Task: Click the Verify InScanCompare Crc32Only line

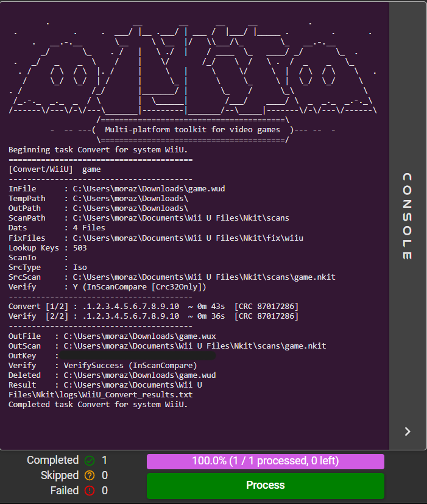Action: [x=107, y=286]
